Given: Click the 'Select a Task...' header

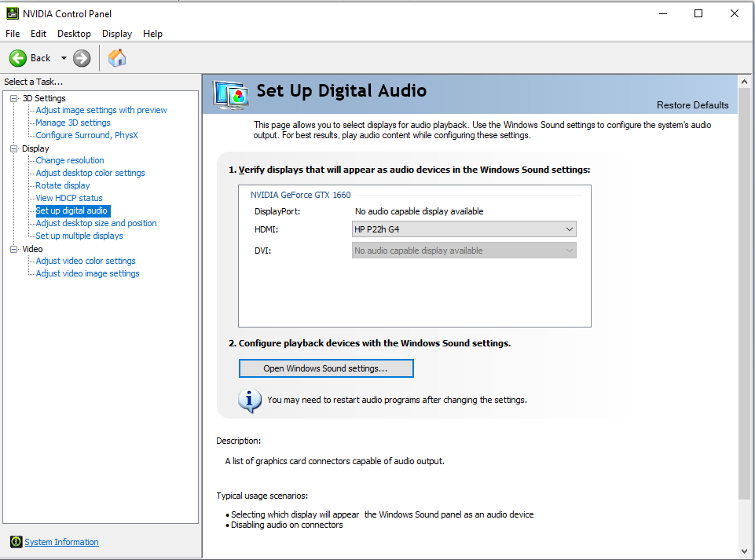Looking at the screenshot, I should (33, 82).
